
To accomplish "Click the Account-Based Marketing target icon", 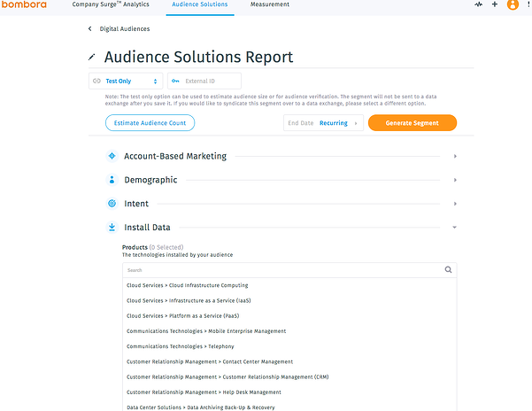I will coord(112,156).
